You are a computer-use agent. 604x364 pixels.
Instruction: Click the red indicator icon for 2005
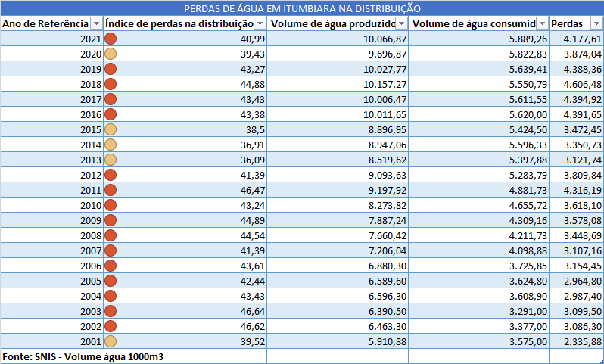[111, 281]
